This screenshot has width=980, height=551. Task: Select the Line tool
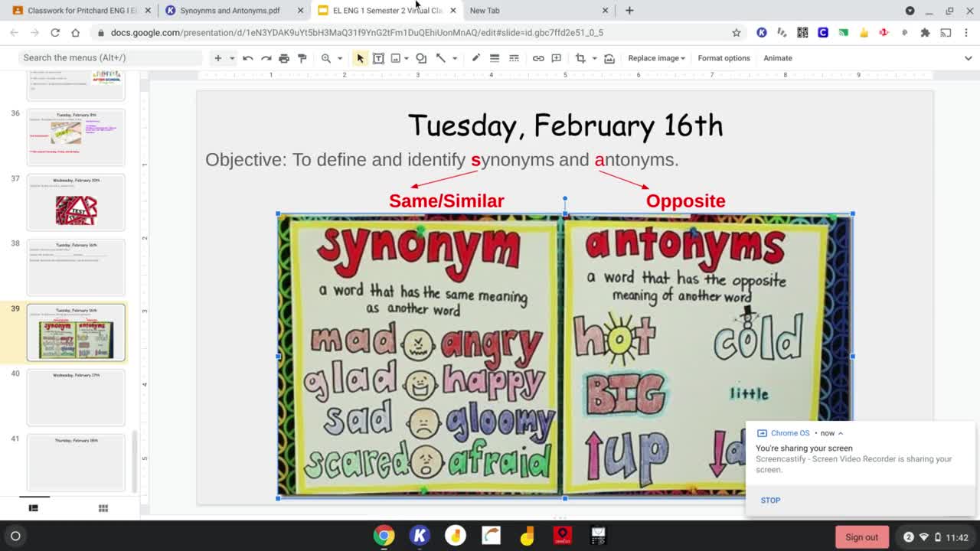pyautogui.click(x=441, y=58)
